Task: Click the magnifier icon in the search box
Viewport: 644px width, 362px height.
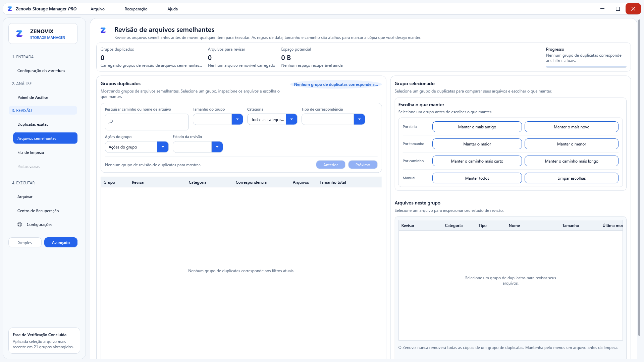Action: [111, 122]
